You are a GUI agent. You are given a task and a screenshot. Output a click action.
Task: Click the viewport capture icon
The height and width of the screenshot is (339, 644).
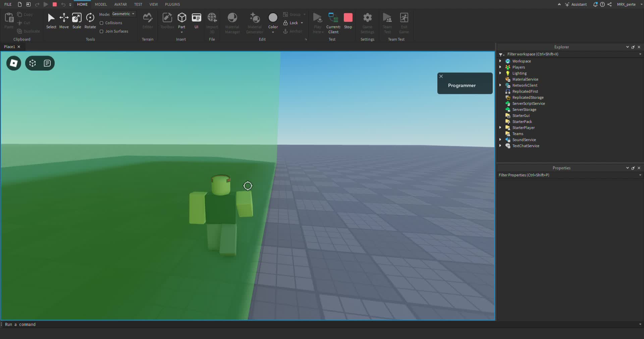[33, 63]
